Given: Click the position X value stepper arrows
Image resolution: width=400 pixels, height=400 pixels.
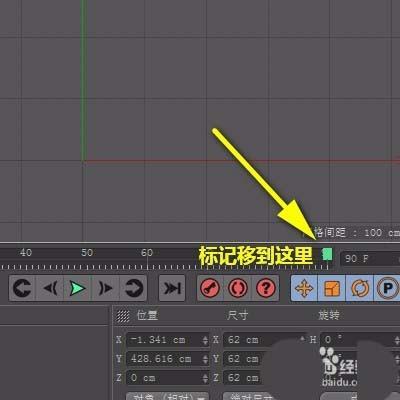Looking at the screenshot, I should pos(205,340).
